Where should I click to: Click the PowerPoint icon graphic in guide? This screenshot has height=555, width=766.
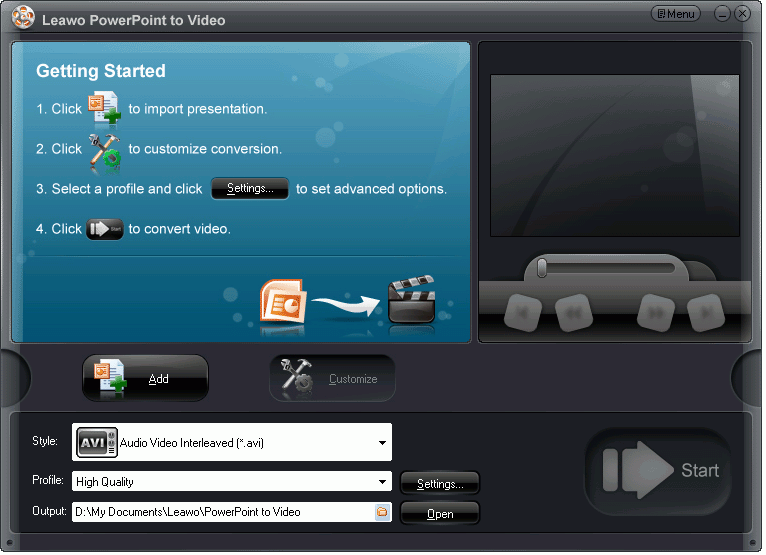(283, 301)
